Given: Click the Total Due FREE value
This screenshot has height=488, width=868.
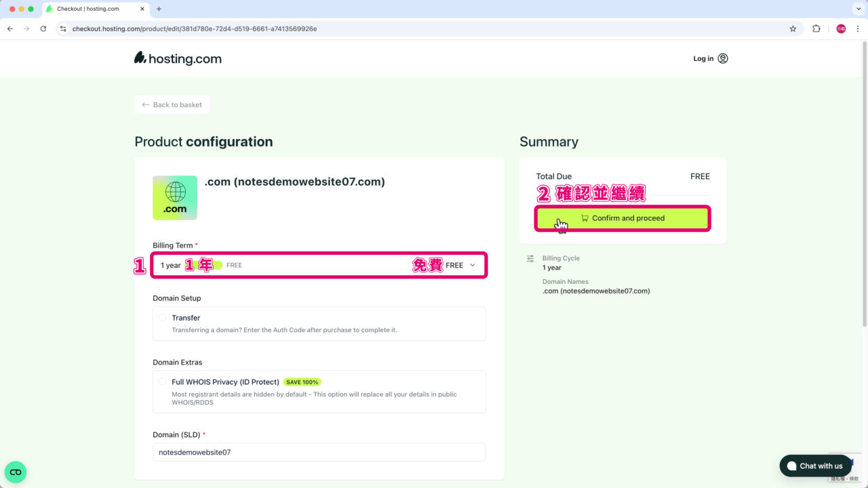Looking at the screenshot, I should (700, 176).
